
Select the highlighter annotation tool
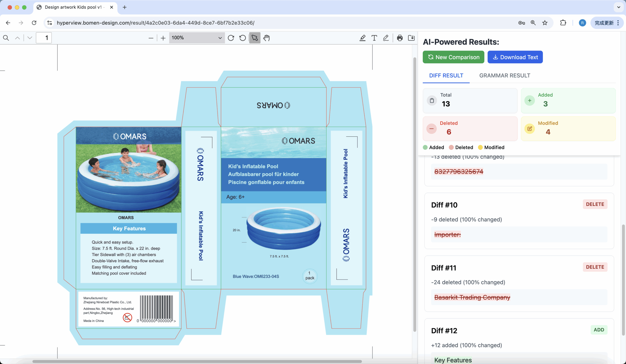pyautogui.click(x=362, y=38)
